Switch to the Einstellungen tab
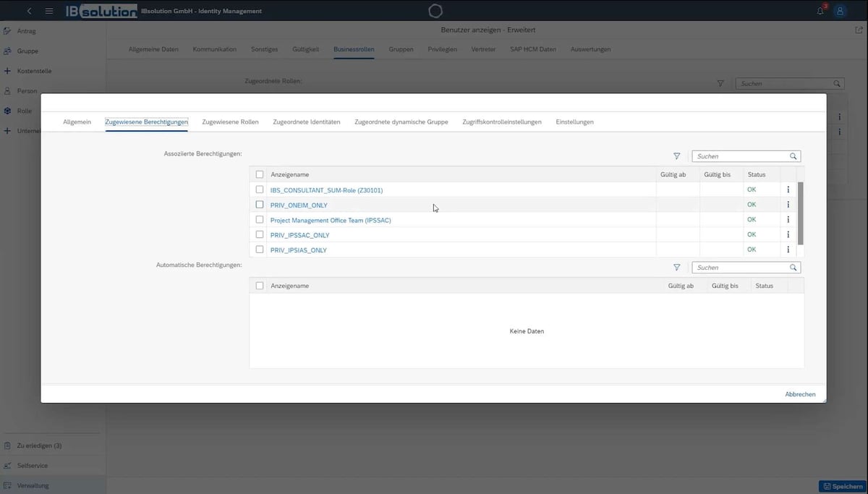 pos(574,122)
